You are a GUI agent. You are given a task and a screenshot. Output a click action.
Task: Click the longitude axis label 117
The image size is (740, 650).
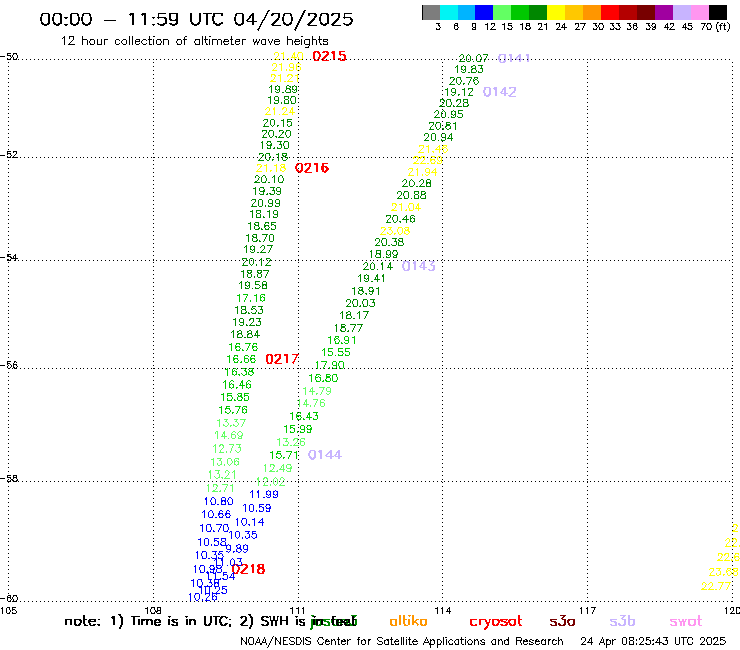(588, 611)
